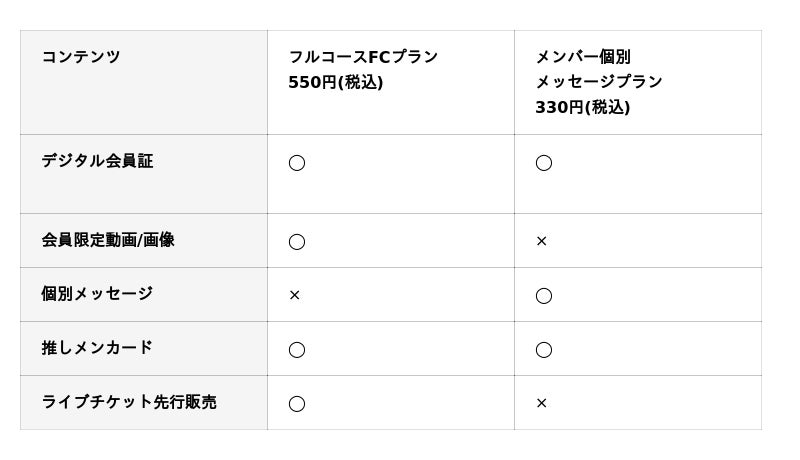Click the circle for メッセージプラン 個別メッセージ
Screen dimensions: 800x460
point(543,295)
